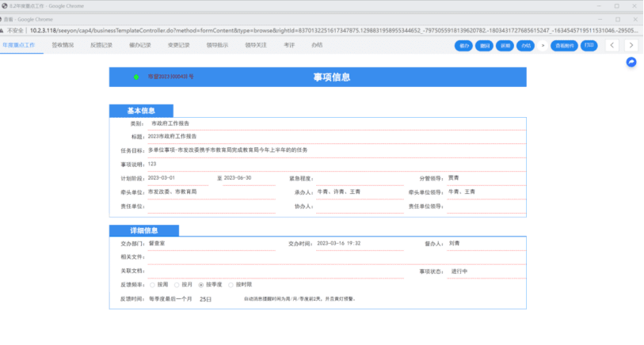This screenshot has height=345, width=644.
Task: Click the insecure-site warning icon in address bar
Action: (2, 31)
